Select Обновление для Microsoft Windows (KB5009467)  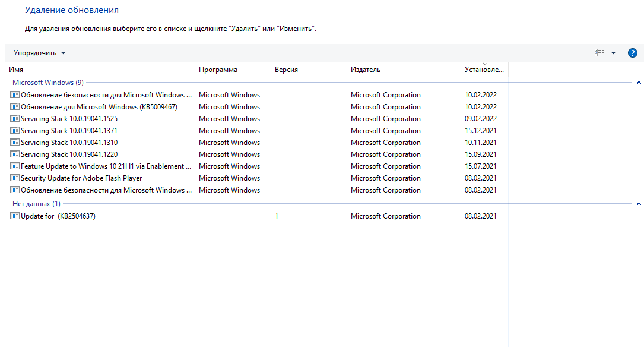click(99, 107)
